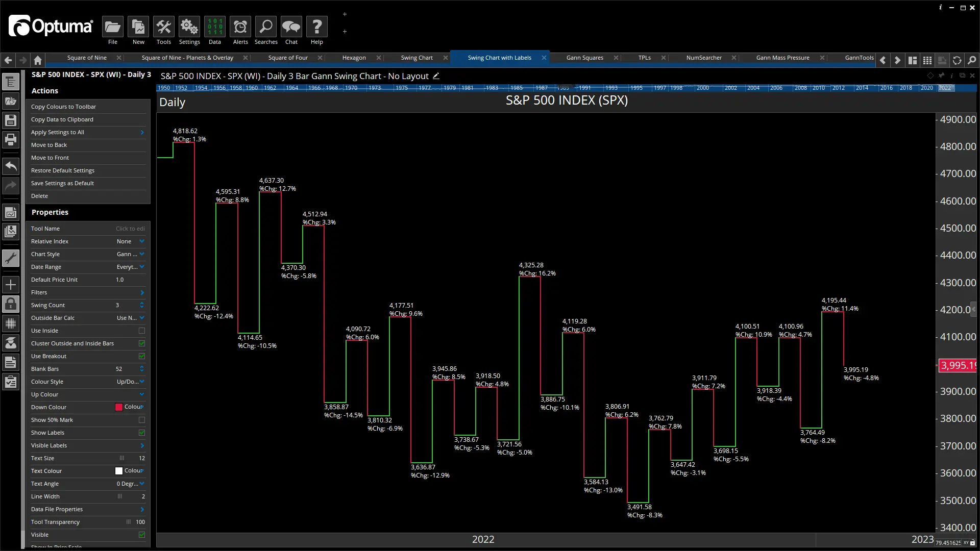
Task: Open the Settings gears icon
Action: point(189,27)
